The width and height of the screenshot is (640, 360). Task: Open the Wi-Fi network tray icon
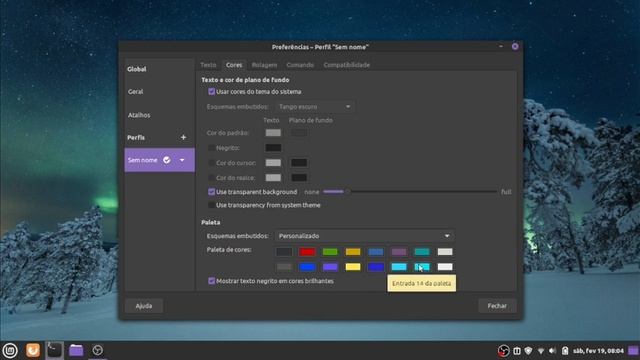pyautogui.click(x=541, y=351)
